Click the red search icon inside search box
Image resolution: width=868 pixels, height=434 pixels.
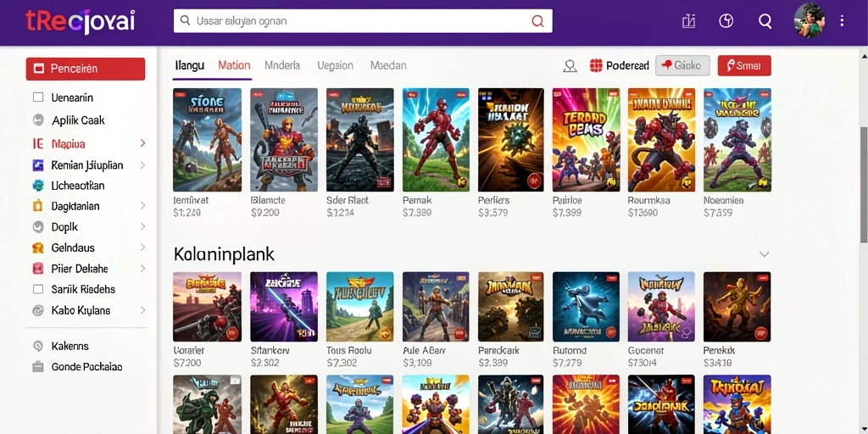tap(537, 21)
